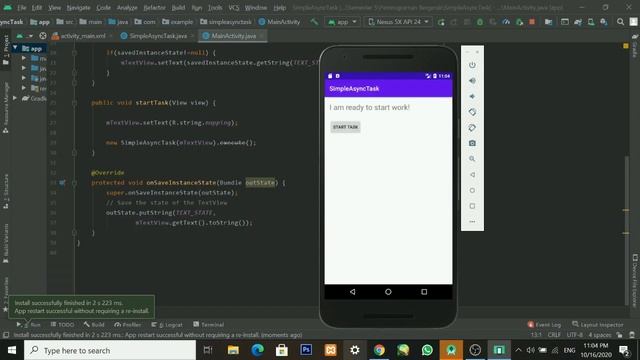Click the Make Project hammer icon
The width and height of the screenshot is (640, 360).
click(314, 22)
